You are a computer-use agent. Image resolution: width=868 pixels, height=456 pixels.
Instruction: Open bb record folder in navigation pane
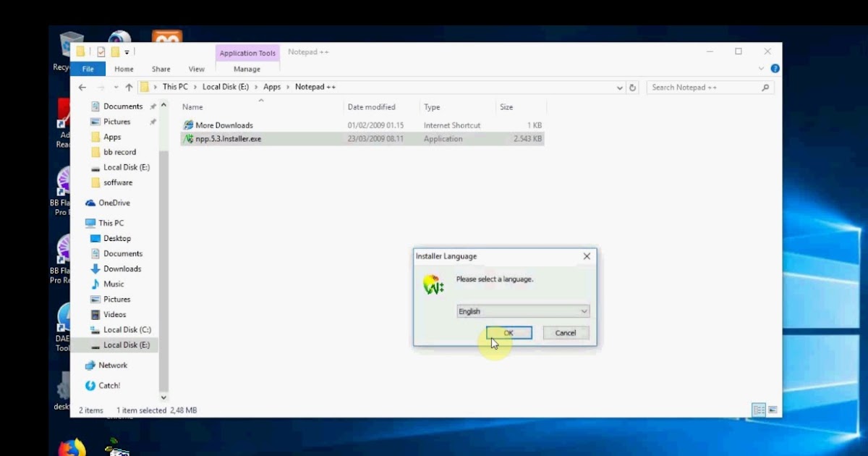[x=119, y=152]
